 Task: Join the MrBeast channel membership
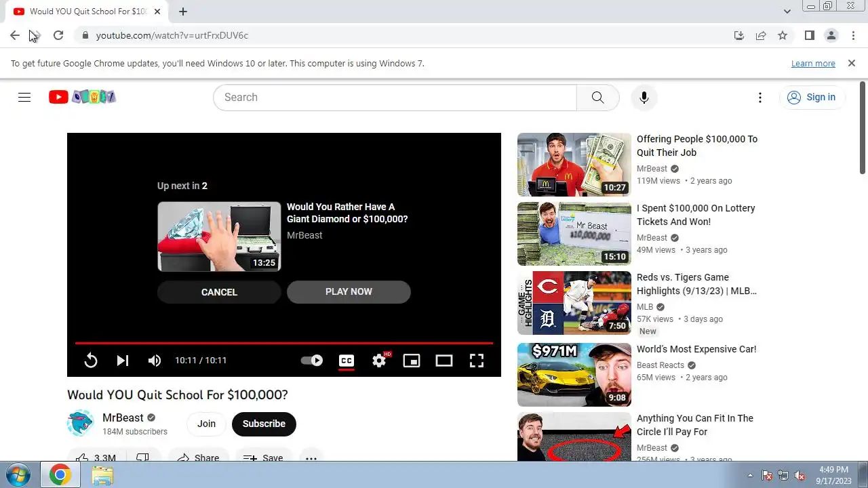click(x=206, y=424)
